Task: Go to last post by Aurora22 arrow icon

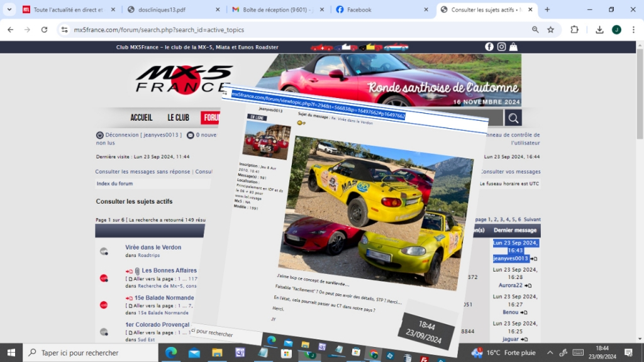Action: 528,285
